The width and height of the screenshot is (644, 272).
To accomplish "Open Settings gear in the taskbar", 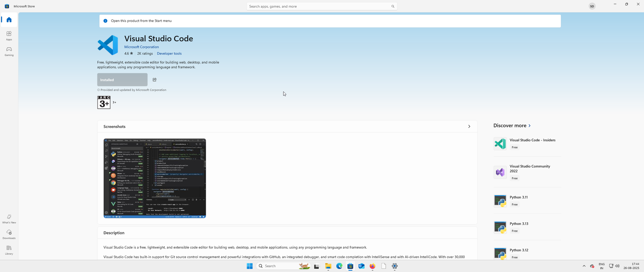I will pyautogui.click(x=395, y=266).
